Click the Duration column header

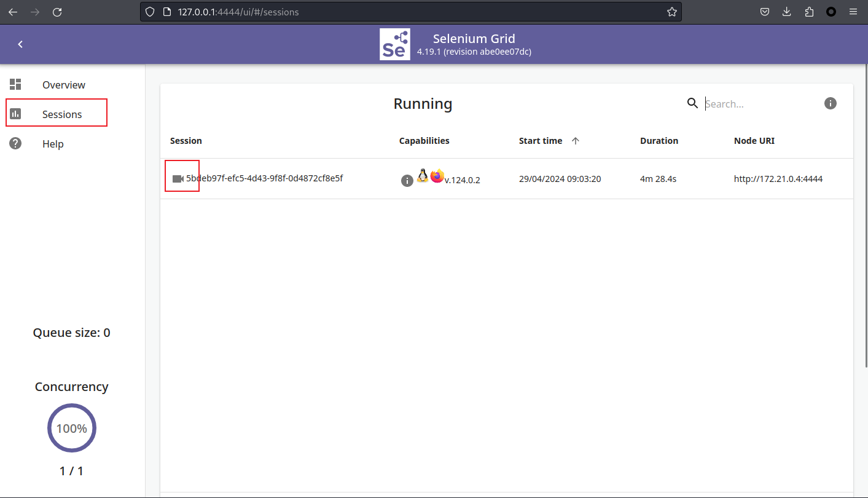pos(659,141)
